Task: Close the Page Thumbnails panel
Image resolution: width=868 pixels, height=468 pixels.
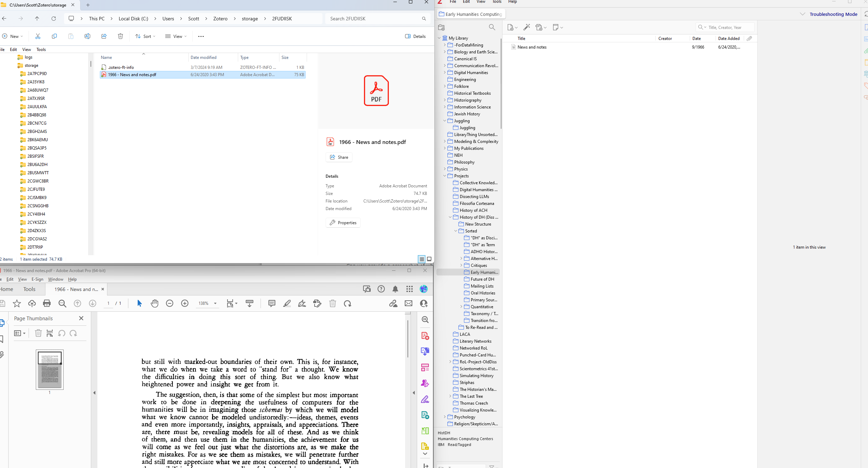Action: pyautogui.click(x=81, y=318)
